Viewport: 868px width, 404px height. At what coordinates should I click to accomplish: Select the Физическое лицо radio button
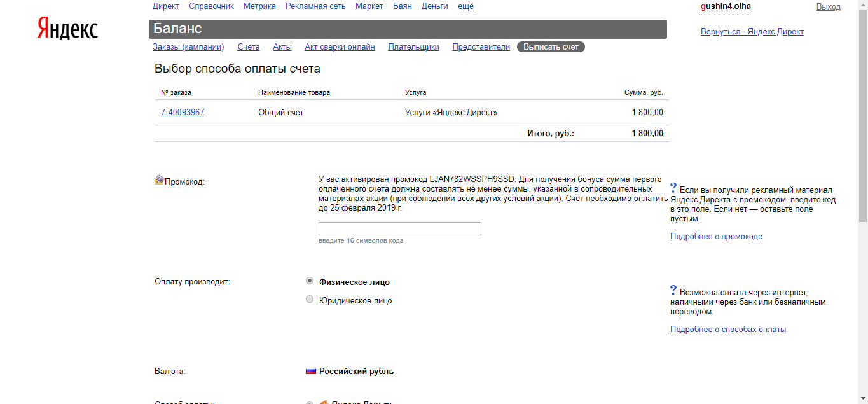coord(310,281)
